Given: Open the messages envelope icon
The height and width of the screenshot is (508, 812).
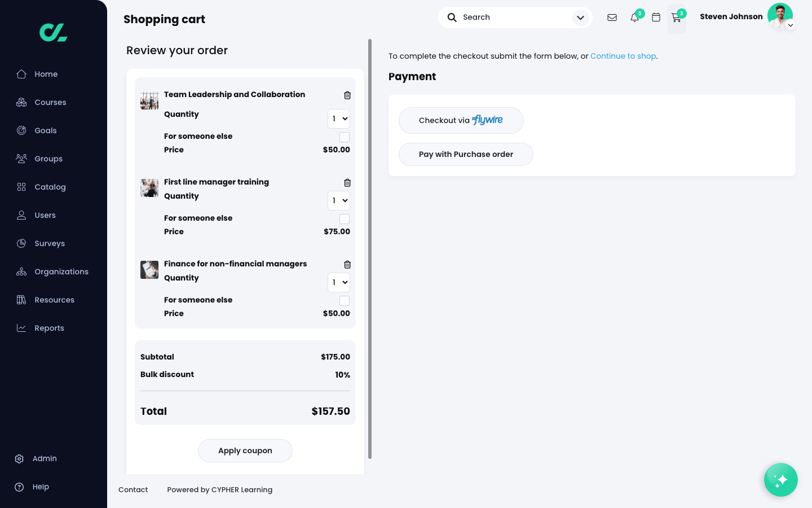Looking at the screenshot, I should tap(612, 17).
